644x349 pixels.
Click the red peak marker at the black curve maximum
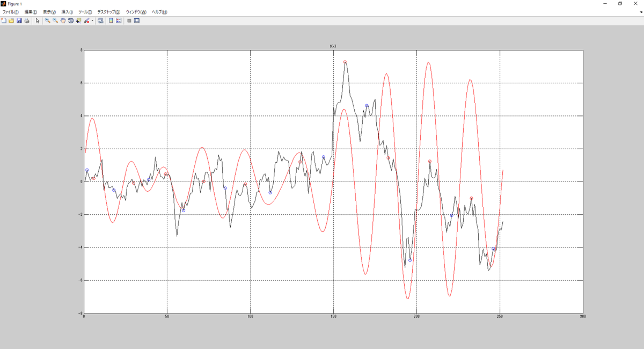point(345,62)
